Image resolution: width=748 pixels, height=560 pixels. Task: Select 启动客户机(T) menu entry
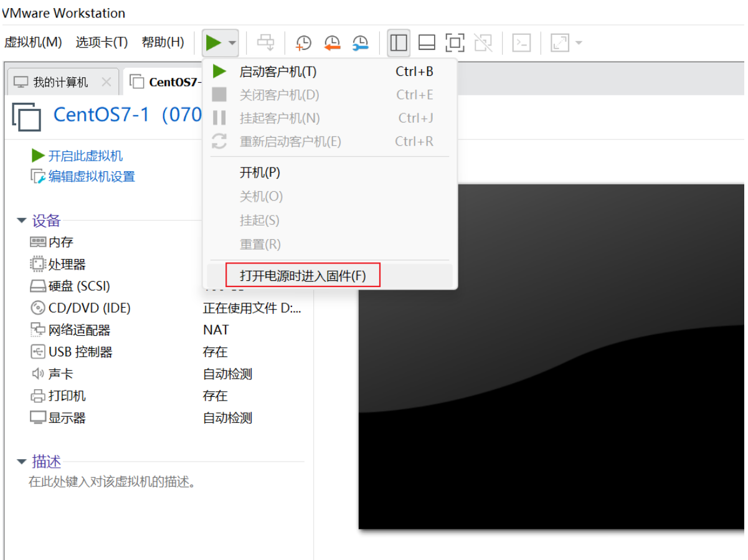330,72
